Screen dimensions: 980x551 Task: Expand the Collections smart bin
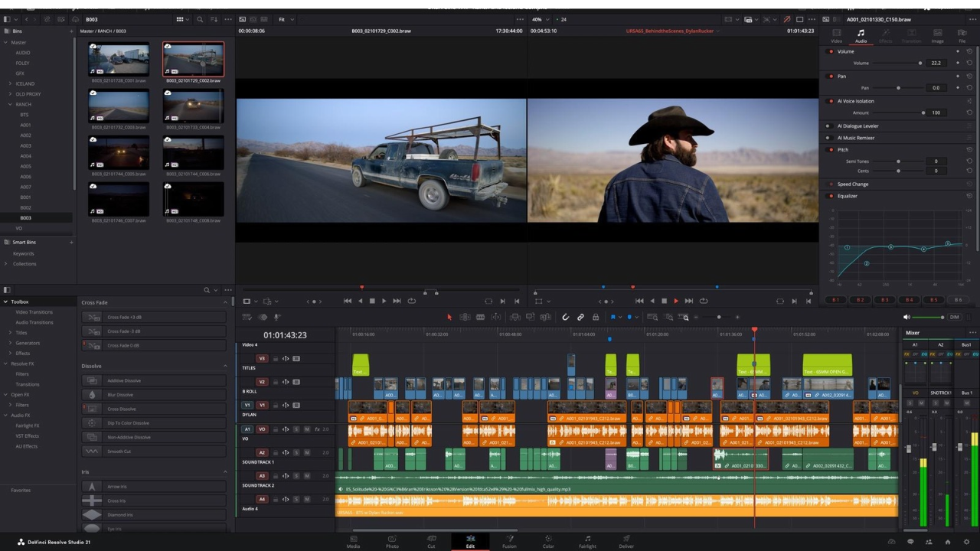pos(6,264)
